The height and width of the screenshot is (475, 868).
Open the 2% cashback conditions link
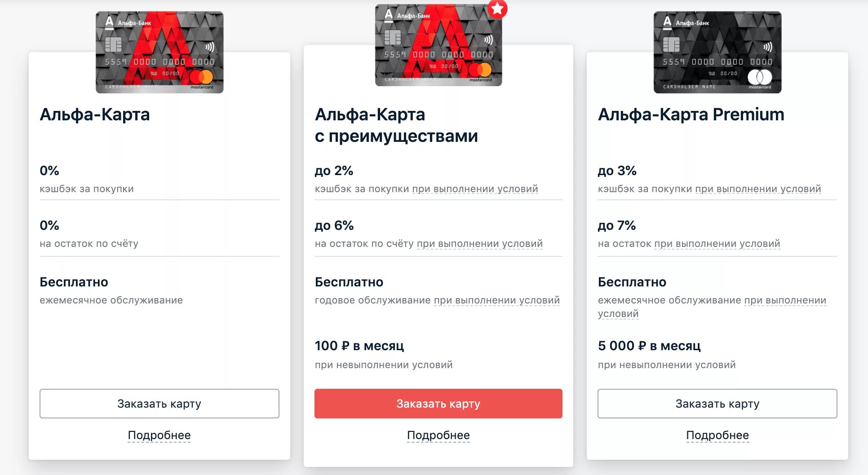pos(475,189)
